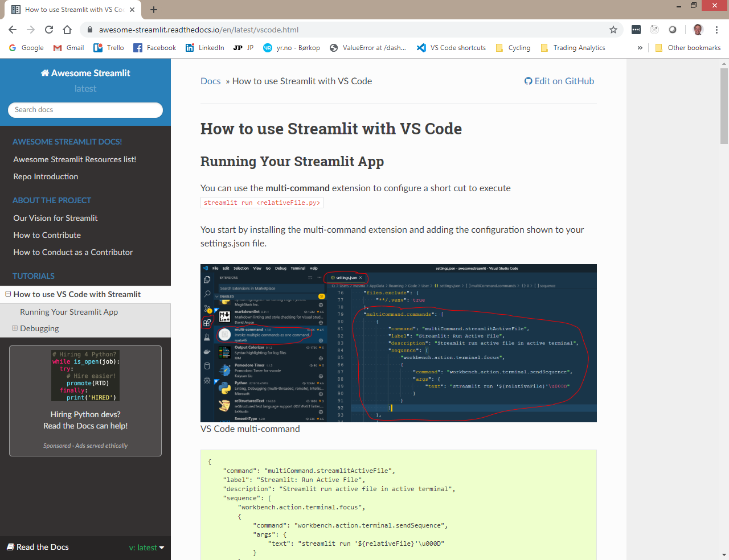This screenshot has width=729, height=560.
Task: Open the Edit on GitHub link
Action: tap(559, 81)
